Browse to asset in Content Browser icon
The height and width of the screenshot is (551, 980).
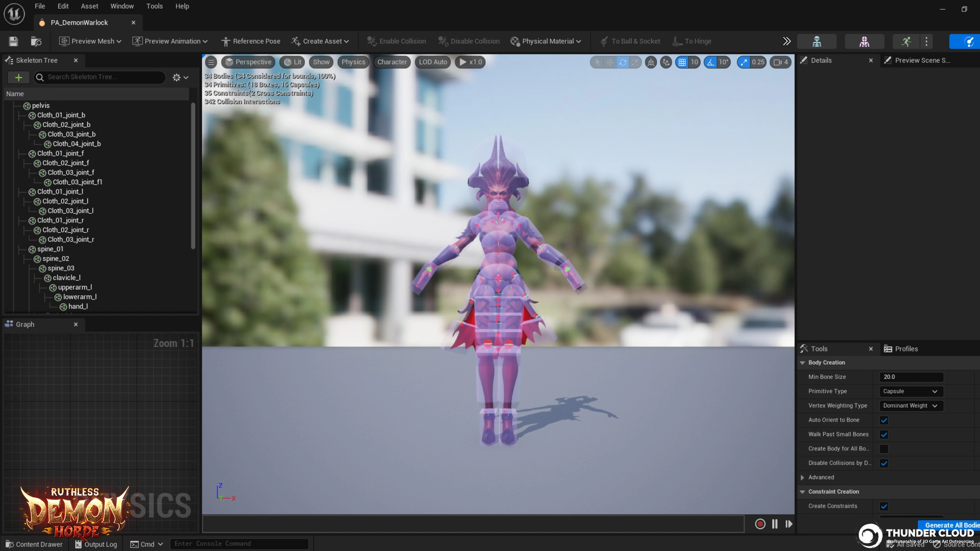[36, 41]
